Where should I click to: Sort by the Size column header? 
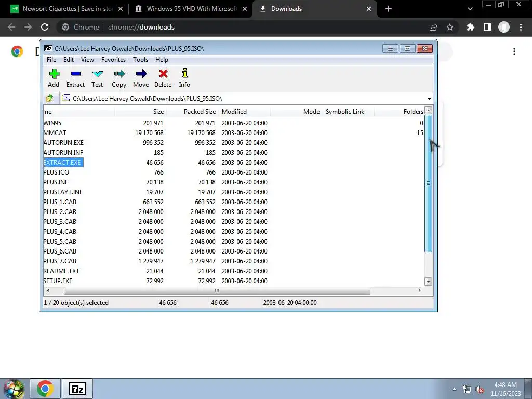click(140, 112)
